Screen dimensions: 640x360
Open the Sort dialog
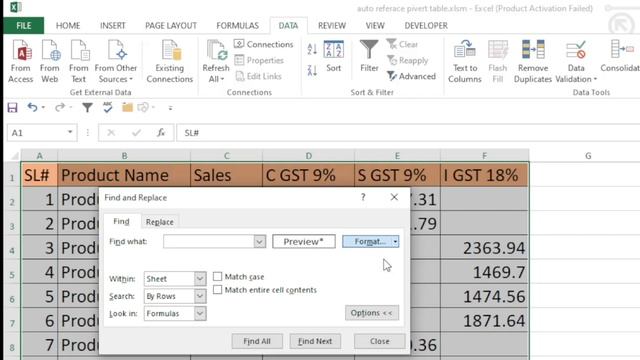coord(333,56)
